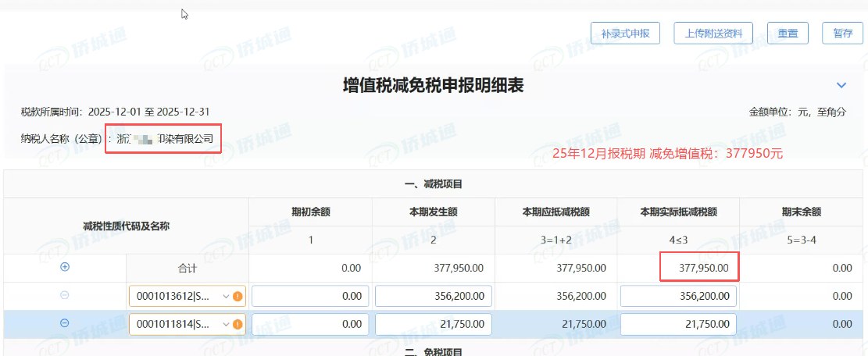Click the formula label 5=3-4
Screen dimensions: 868x356
(x=802, y=240)
